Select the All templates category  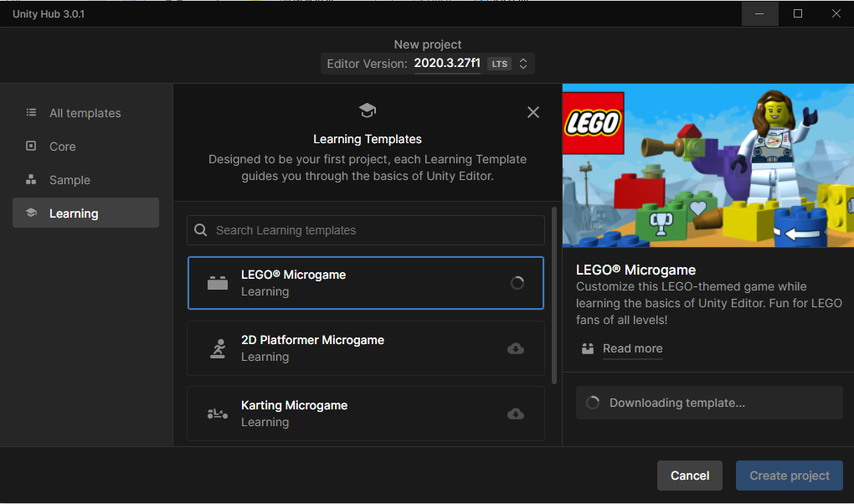(x=85, y=113)
